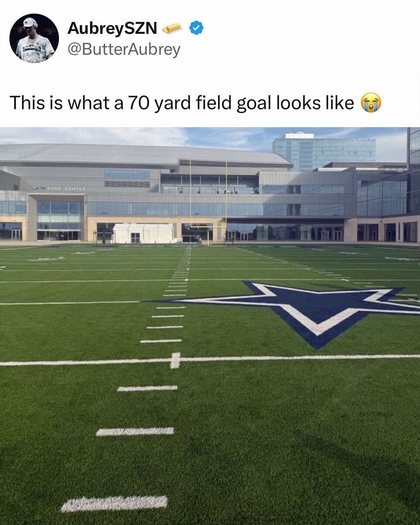Click the nearest white hash mark at bottom

pos(114,503)
